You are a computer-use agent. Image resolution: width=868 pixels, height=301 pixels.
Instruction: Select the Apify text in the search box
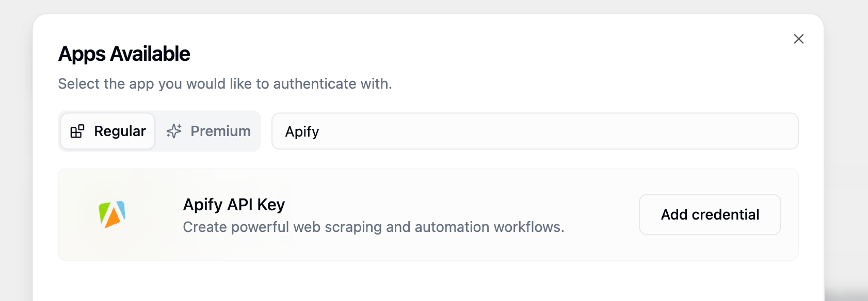(x=301, y=131)
